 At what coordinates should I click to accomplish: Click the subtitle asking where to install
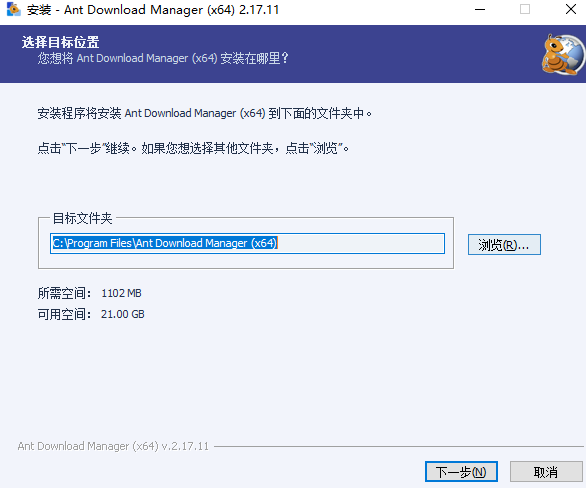(x=163, y=58)
